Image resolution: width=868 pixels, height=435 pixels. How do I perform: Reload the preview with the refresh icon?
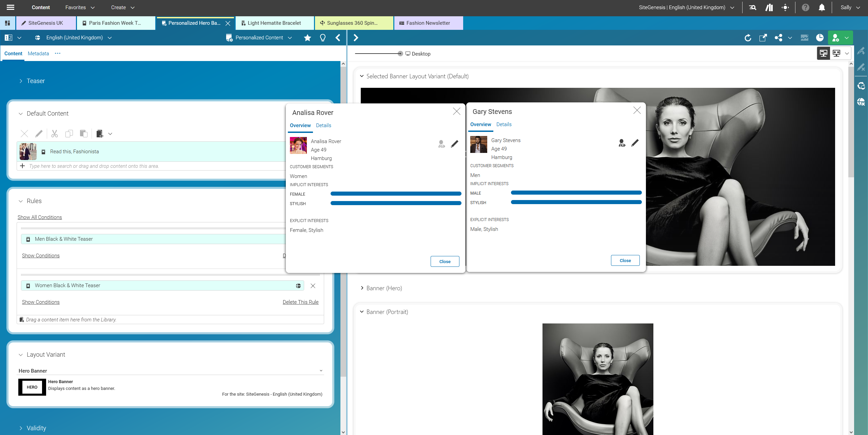[x=748, y=38]
